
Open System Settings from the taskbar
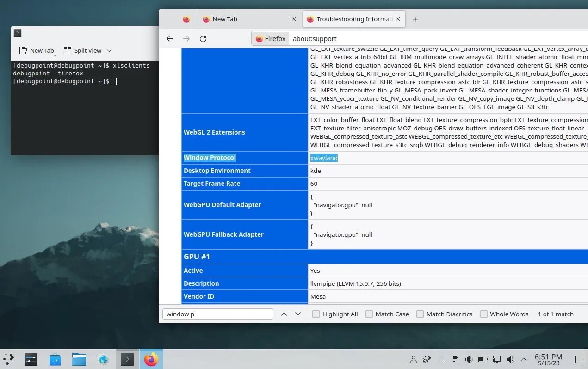coord(31,359)
